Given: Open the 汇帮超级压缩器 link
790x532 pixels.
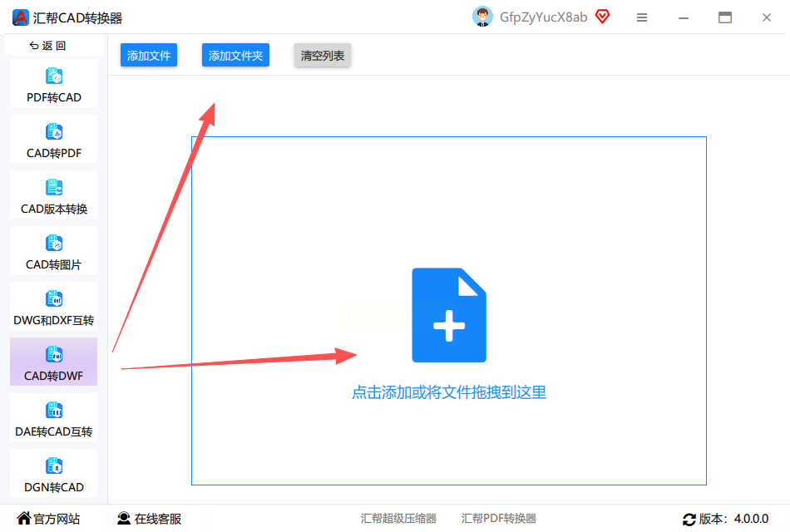Looking at the screenshot, I should pos(398,519).
